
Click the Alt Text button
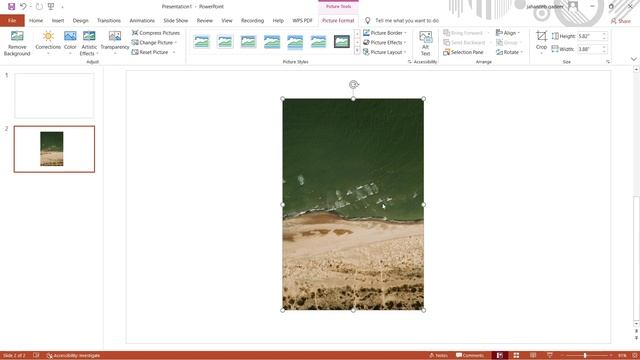[425, 44]
